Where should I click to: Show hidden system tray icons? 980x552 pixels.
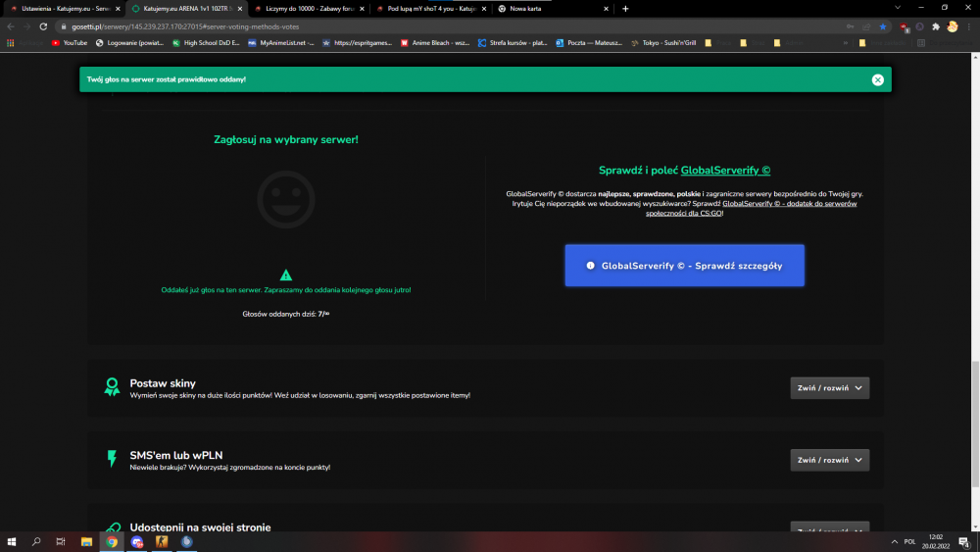(895, 542)
